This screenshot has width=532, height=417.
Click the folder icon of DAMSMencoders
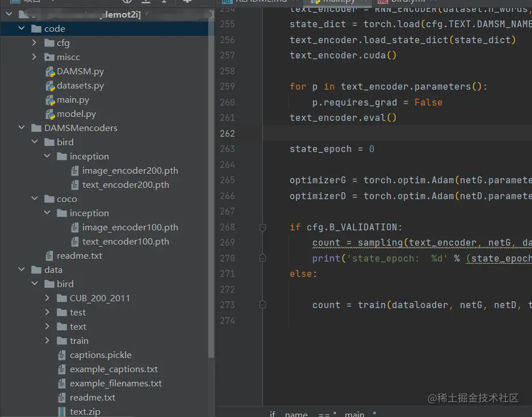click(36, 128)
